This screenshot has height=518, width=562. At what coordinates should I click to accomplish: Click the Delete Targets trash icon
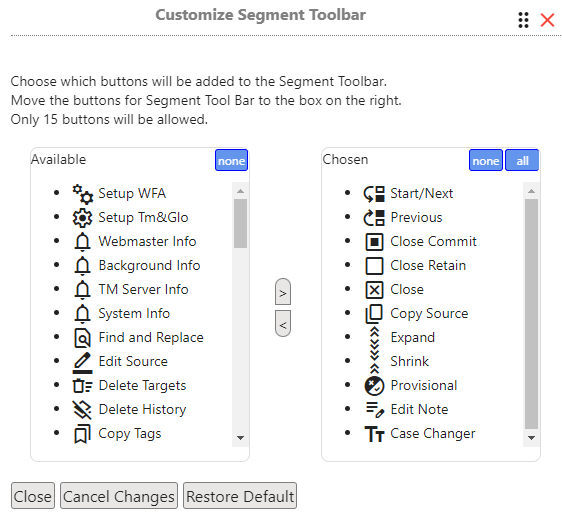tap(82, 386)
